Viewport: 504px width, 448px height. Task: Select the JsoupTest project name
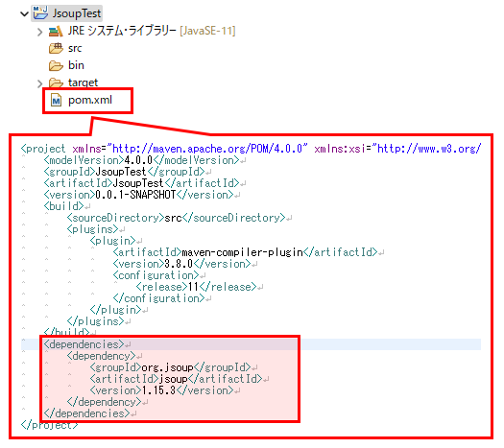(77, 13)
